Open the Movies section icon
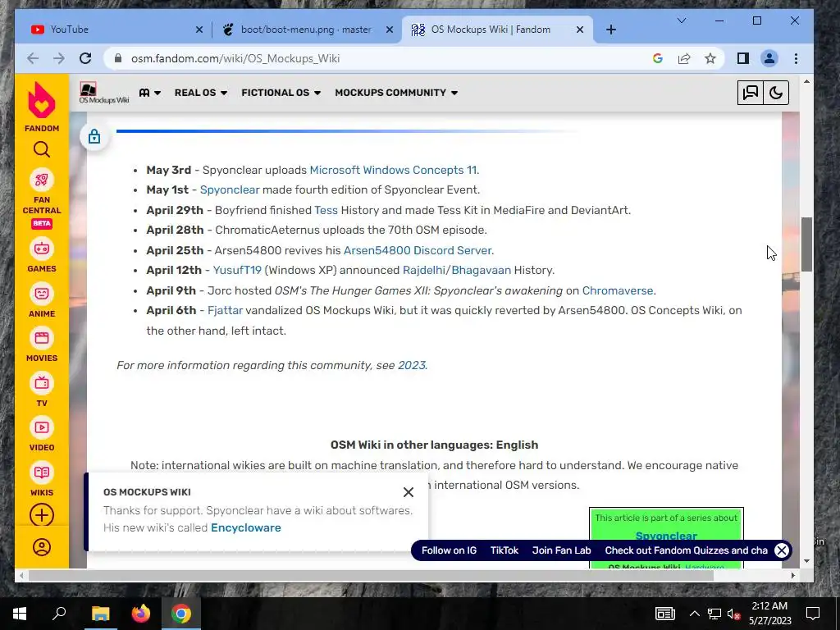 point(42,345)
